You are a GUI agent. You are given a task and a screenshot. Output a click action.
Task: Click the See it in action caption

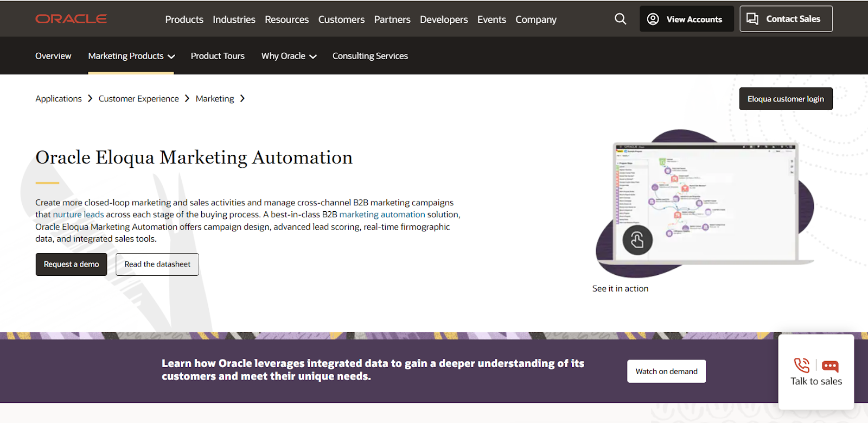(x=621, y=289)
